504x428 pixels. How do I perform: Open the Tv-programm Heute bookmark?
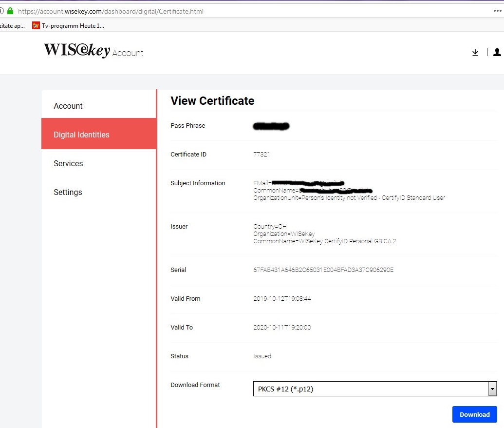[68, 26]
